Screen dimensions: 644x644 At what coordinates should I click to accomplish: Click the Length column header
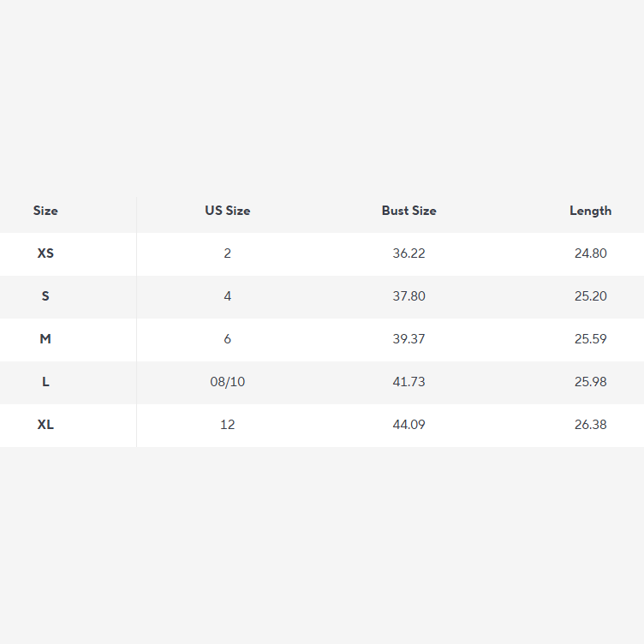pos(590,211)
